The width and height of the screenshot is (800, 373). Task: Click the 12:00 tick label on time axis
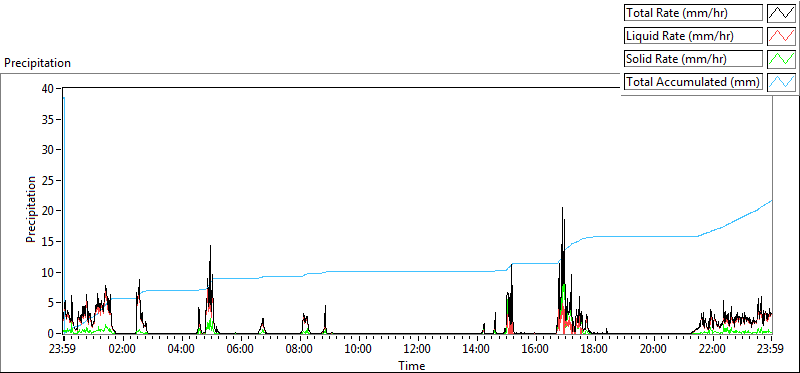point(417,350)
